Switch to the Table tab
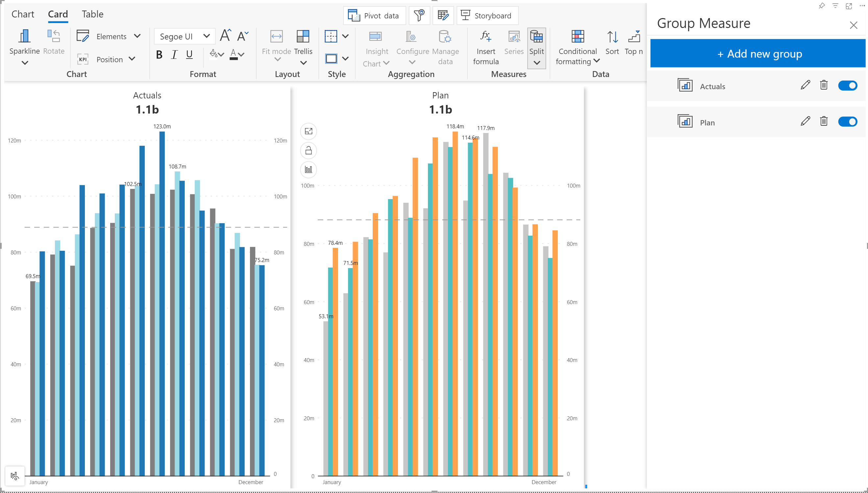Image resolution: width=868 pixels, height=493 pixels. 92,14
